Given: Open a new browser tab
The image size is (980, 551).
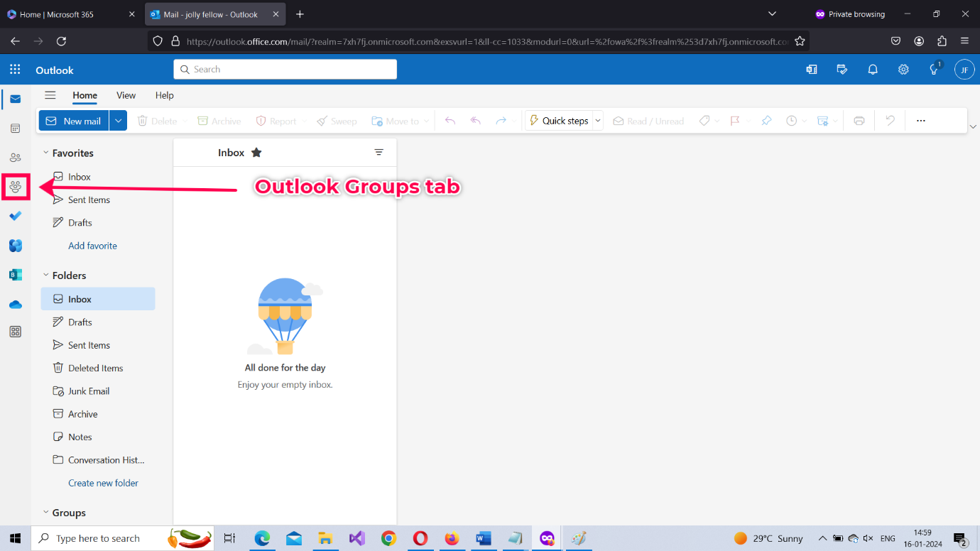Looking at the screenshot, I should pos(300,14).
